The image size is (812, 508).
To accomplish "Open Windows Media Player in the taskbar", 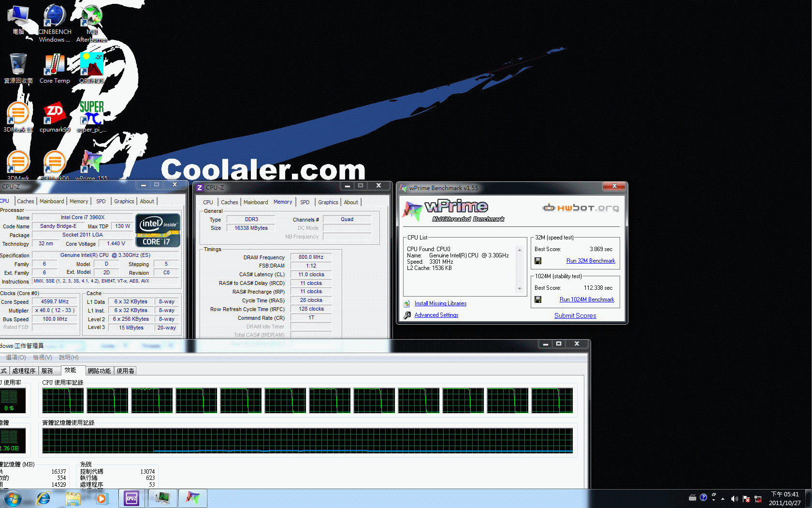I will (x=101, y=498).
